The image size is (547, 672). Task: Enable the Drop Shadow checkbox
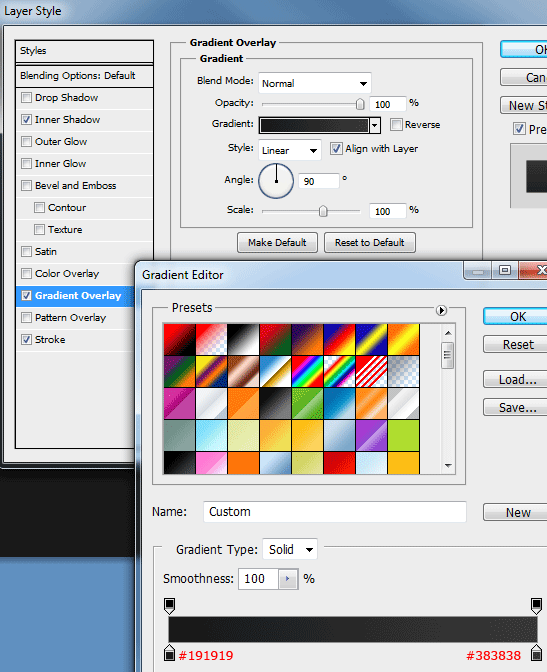coord(27,98)
